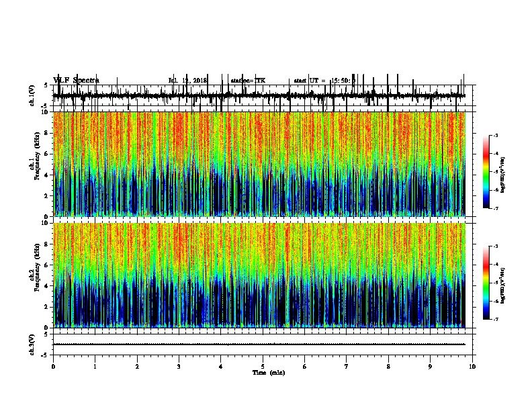Click the "-7" tick on ch.2 colorbar

[496, 319]
